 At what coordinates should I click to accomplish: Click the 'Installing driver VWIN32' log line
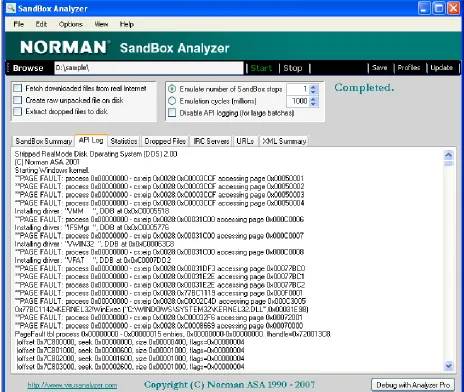[x=94, y=244]
